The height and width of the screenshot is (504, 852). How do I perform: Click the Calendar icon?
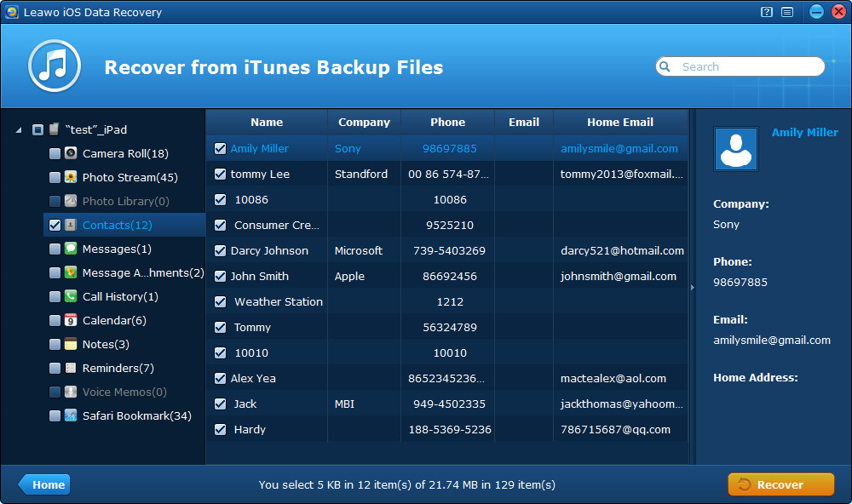[x=71, y=320]
